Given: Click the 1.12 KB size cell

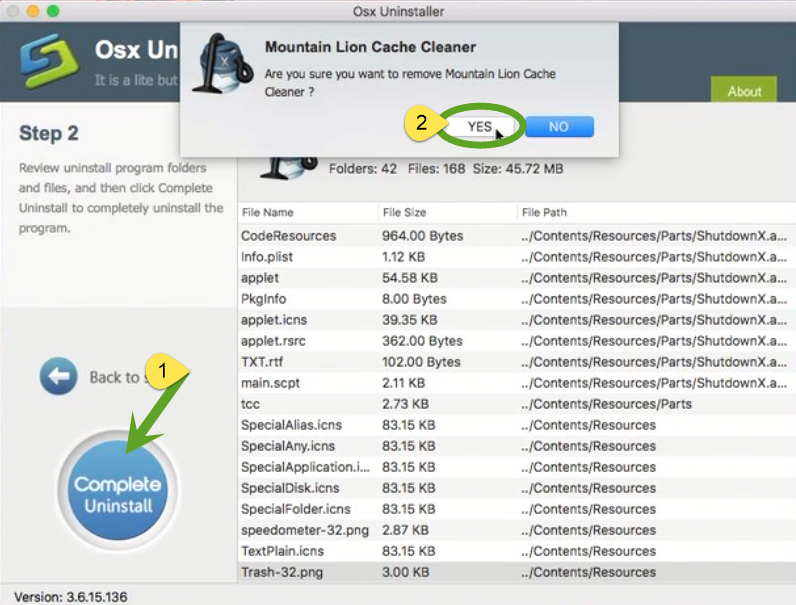Looking at the screenshot, I should [403, 257].
